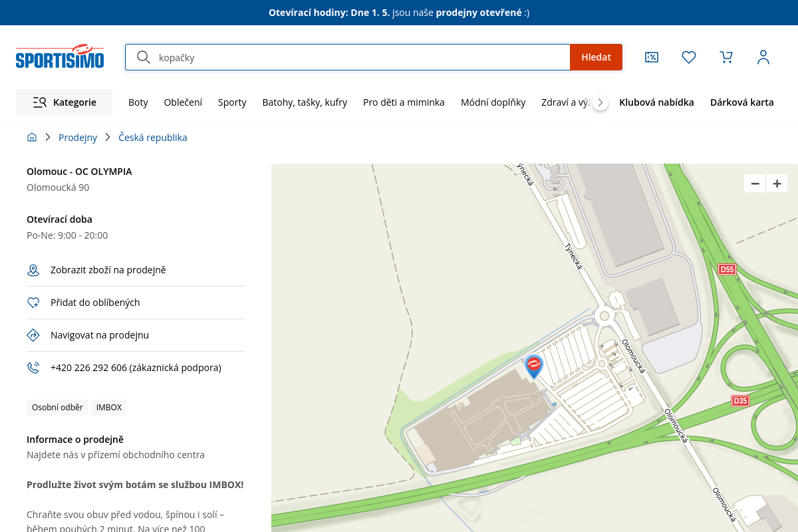Click the heart-plus favorite store icon
Screen dimensions: 798x532
click(33, 303)
